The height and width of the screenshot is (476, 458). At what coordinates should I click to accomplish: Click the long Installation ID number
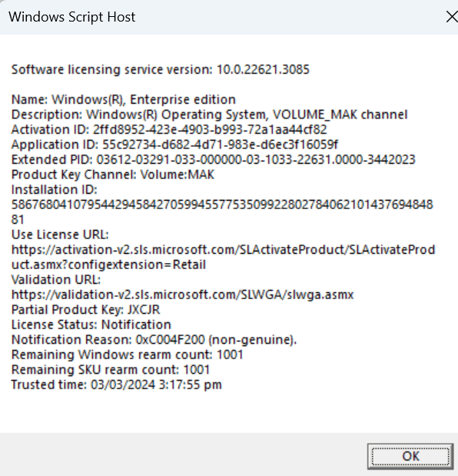pyautogui.click(x=222, y=212)
